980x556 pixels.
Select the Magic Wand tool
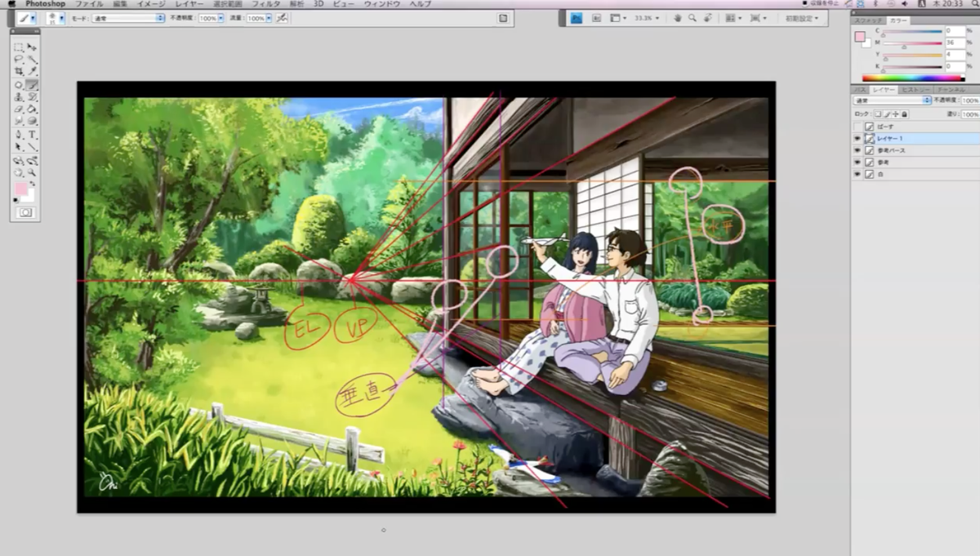[32, 60]
